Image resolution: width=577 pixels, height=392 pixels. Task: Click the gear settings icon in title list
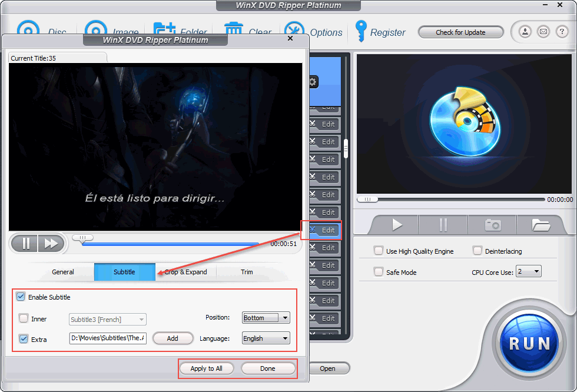pos(313,82)
